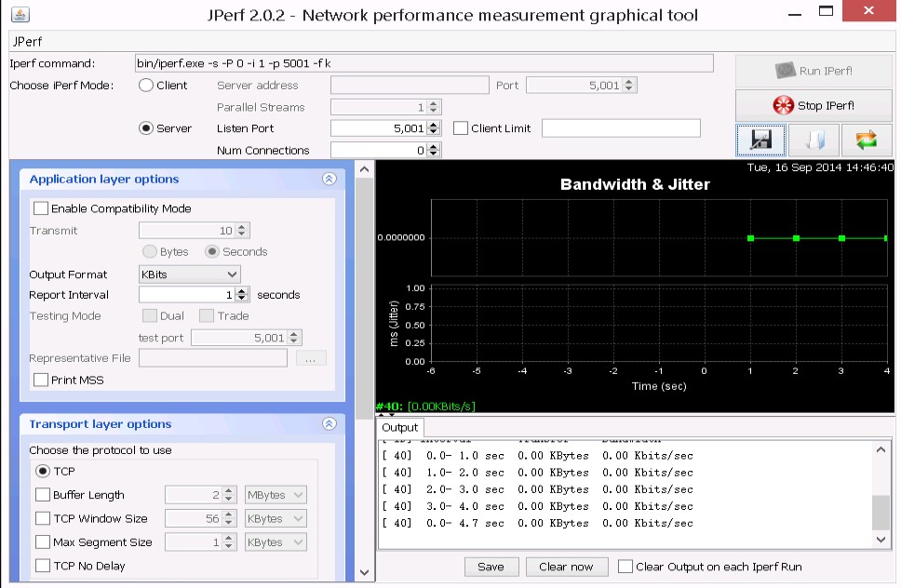Image resolution: width=901 pixels, height=588 pixels.
Task: Click output log scrollbar down arrow
Action: point(881,540)
